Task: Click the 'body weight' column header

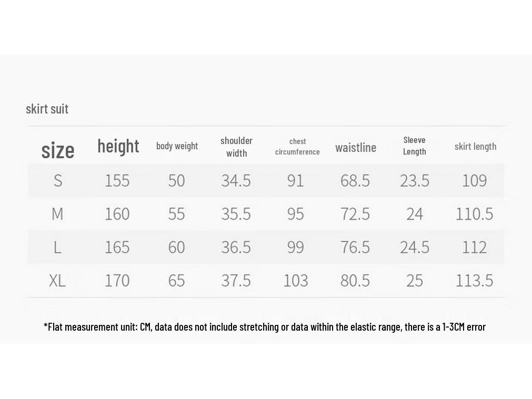Action: (177, 146)
